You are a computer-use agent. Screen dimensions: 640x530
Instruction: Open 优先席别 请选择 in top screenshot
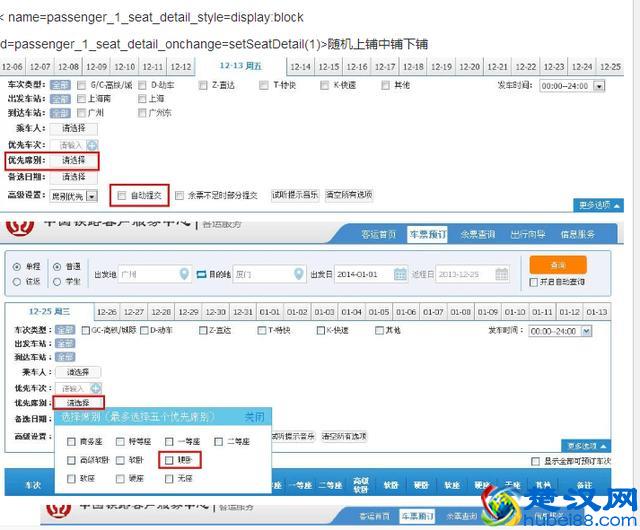pyautogui.click(x=73, y=160)
